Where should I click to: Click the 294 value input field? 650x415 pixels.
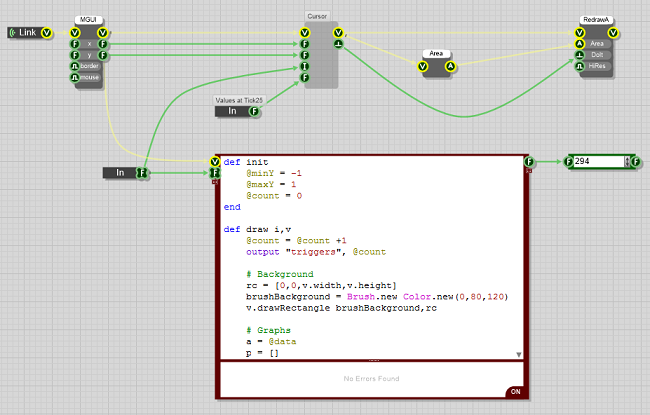(596, 161)
